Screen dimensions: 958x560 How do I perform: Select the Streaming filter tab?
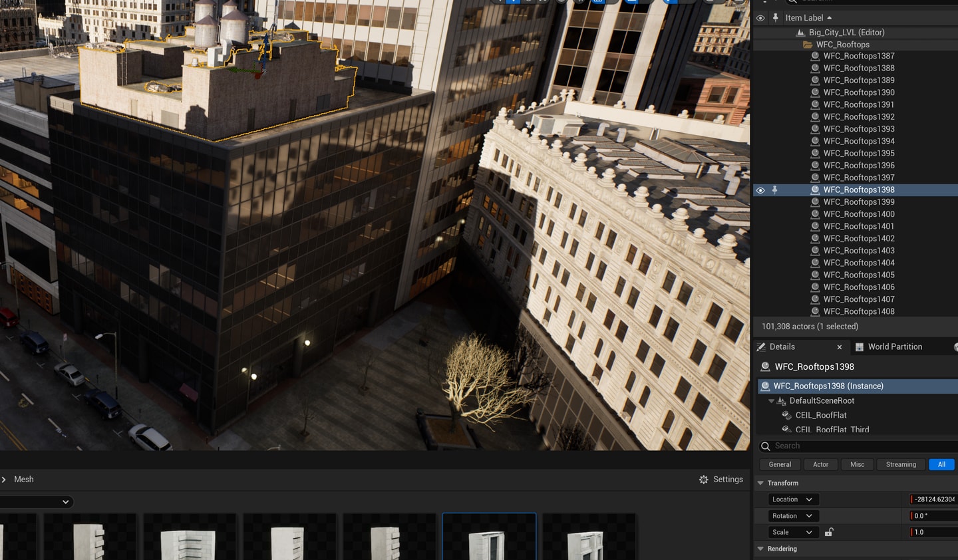pos(901,465)
